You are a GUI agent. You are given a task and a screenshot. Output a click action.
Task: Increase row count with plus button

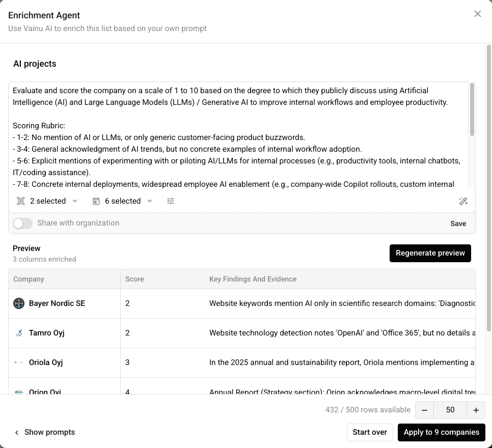pyautogui.click(x=476, y=410)
